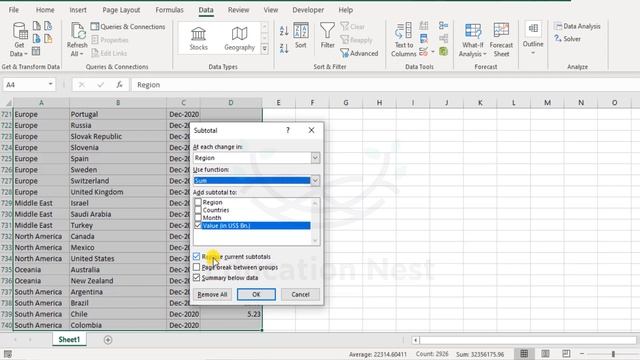Viewport: 640px width, 360px height.
Task: Confirm subtotal with OK
Action: coord(256,294)
